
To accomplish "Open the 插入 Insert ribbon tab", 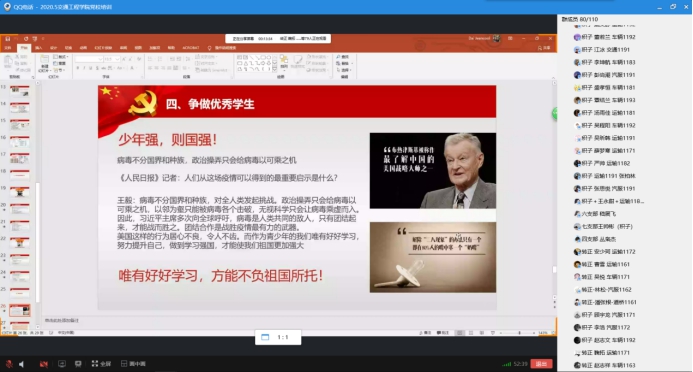I will (38, 48).
